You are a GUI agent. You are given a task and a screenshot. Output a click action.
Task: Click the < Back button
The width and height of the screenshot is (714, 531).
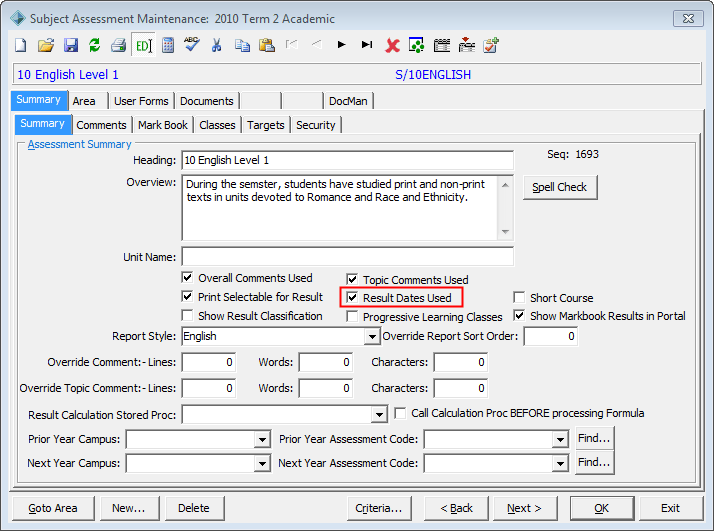[x=456, y=508]
